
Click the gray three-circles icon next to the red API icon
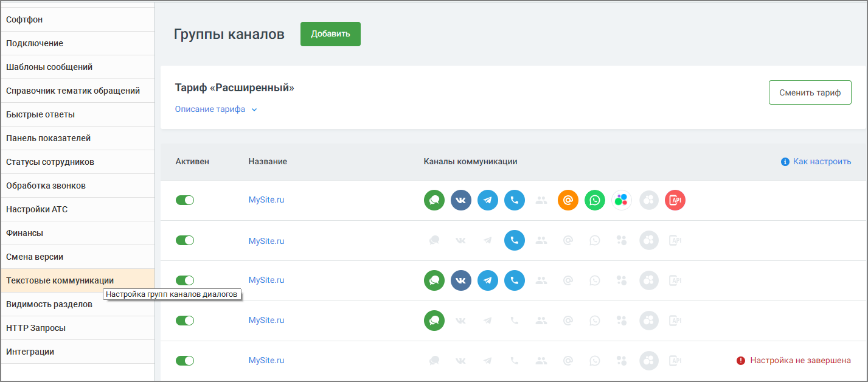[x=648, y=200]
